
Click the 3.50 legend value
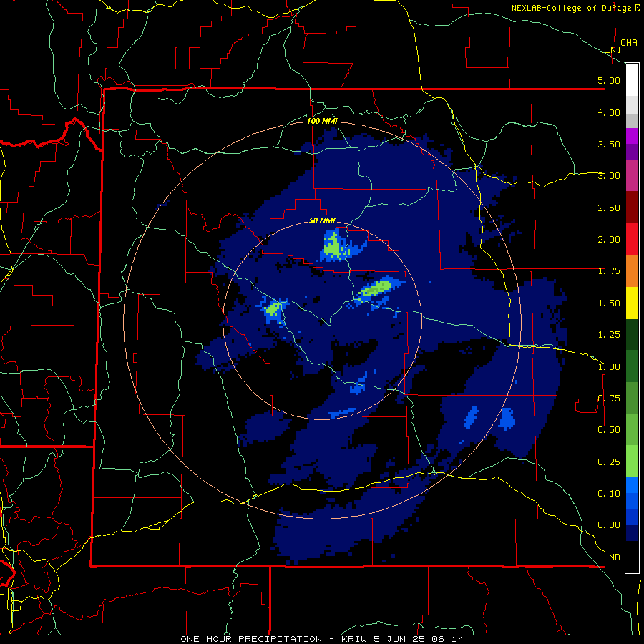click(x=609, y=144)
